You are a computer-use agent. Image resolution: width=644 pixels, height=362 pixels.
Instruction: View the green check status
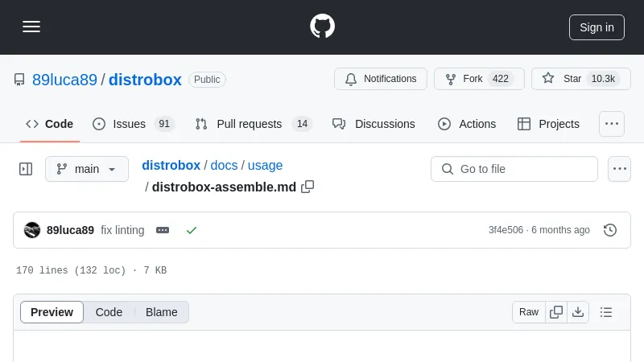point(192,230)
